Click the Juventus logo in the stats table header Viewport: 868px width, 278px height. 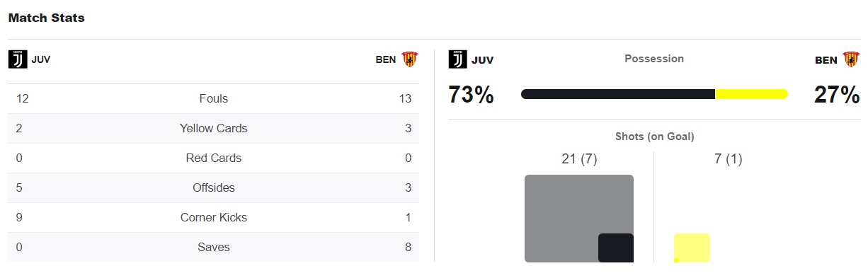(x=18, y=59)
